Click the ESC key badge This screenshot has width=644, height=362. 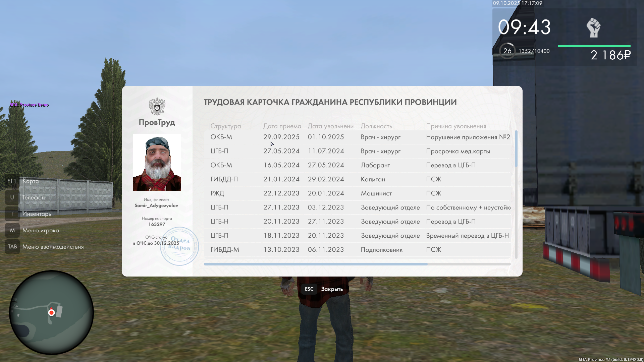tap(309, 289)
